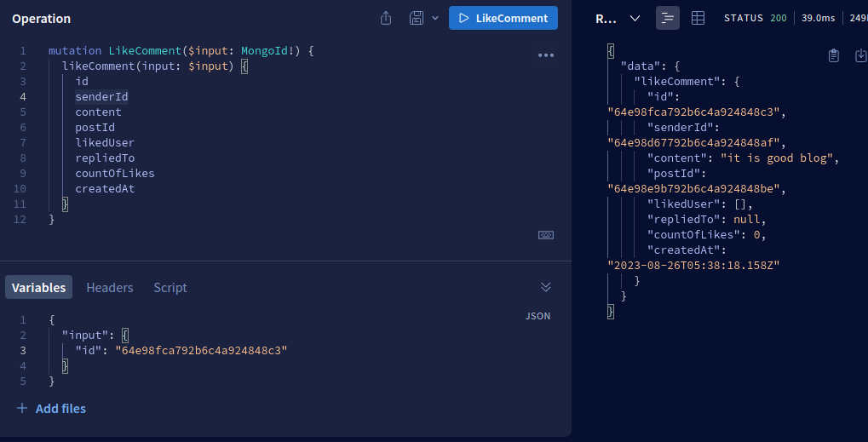Download the response with download icon
This screenshot has width=868, height=442.
point(861,55)
